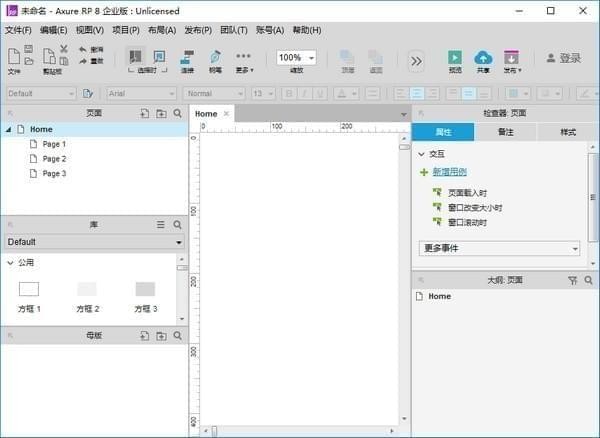The height and width of the screenshot is (438, 600).
Task: Toggle left text alignment
Action: (401, 94)
